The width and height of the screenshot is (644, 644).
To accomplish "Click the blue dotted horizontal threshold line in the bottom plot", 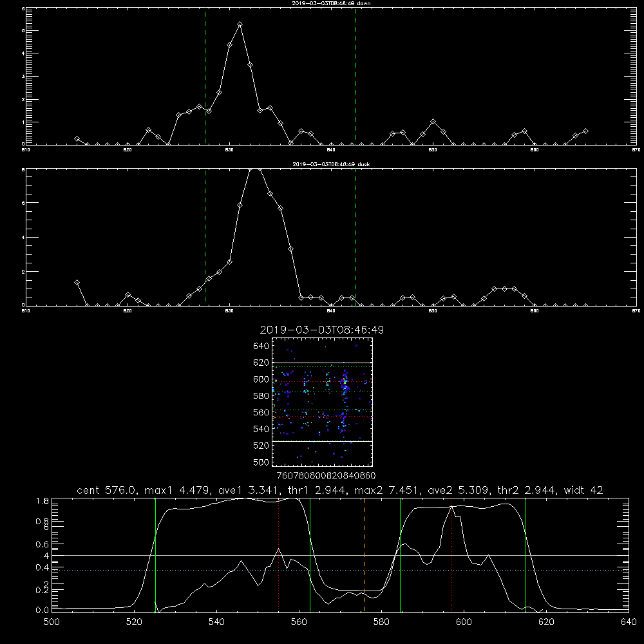I will point(340,570).
